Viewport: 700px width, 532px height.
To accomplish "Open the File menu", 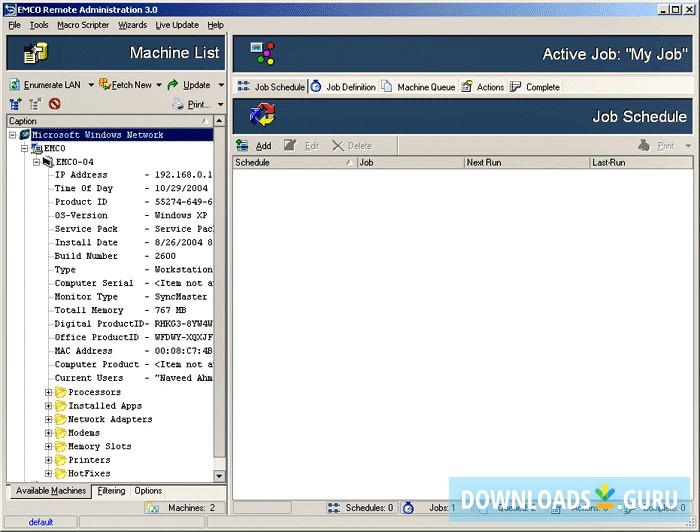I will tap(14, 25).
